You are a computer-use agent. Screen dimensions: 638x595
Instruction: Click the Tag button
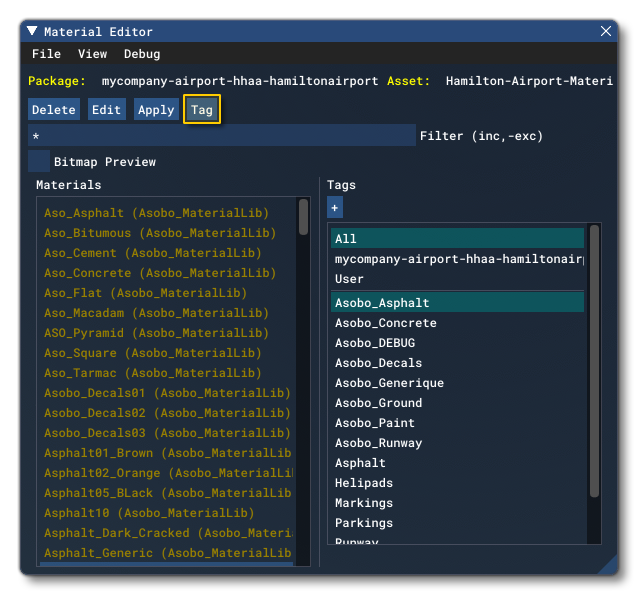click(202, 109)
